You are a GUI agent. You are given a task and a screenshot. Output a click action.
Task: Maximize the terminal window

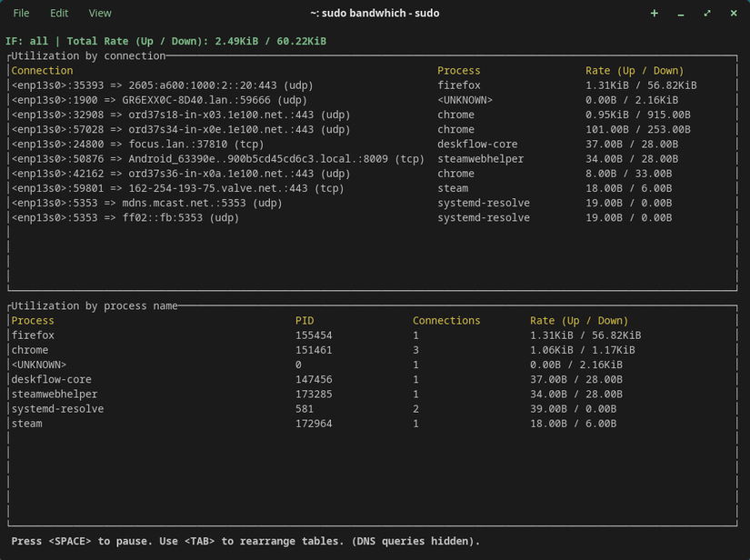click(707, 13)
